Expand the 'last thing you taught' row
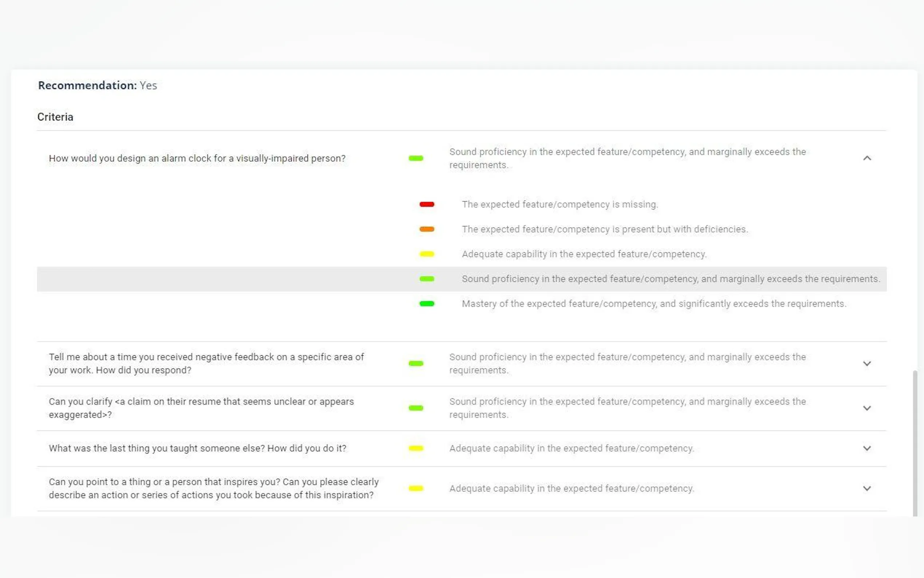The height and width of the screenshot is (578, 924). click(x=867, y=448)
